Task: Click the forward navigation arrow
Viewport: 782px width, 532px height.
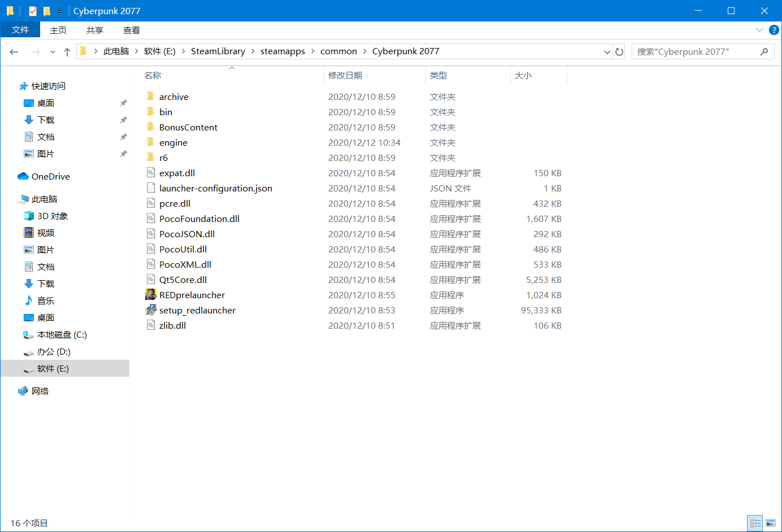Action: tap(36, 51)
